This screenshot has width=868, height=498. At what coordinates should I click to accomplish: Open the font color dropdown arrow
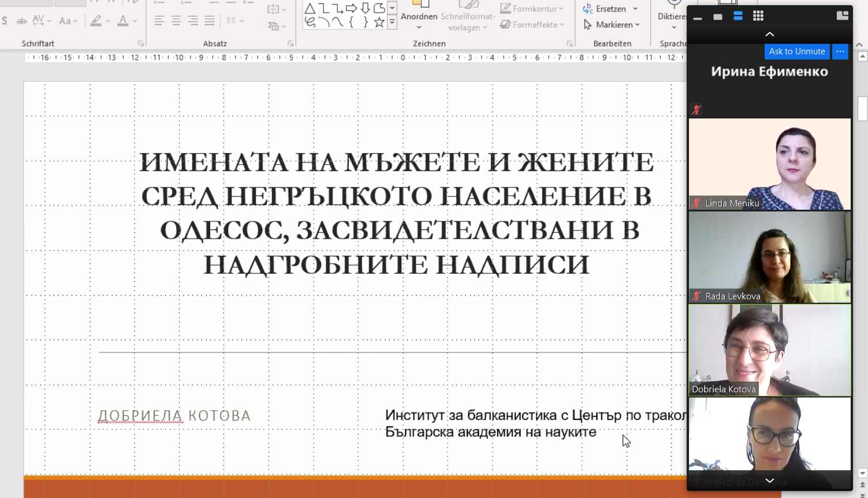135,21
